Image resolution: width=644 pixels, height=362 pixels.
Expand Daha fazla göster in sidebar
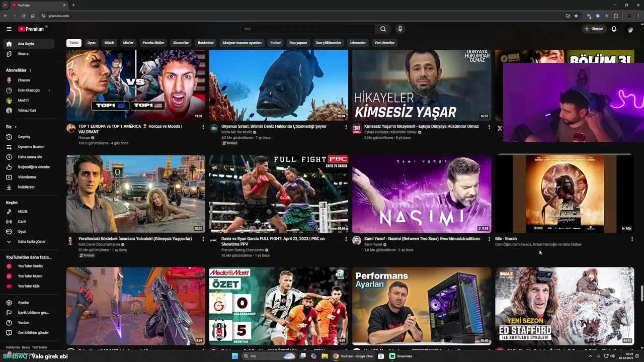coord(28,242)
